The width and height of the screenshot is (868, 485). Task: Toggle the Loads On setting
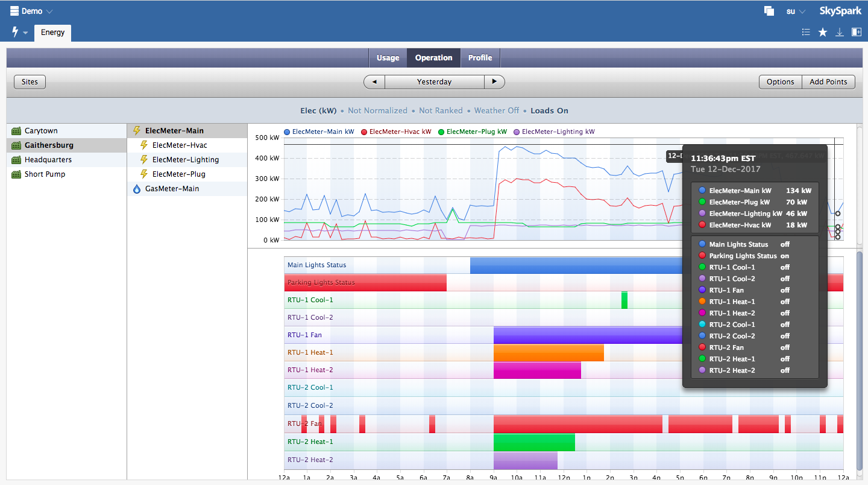[x=549, y=111]
